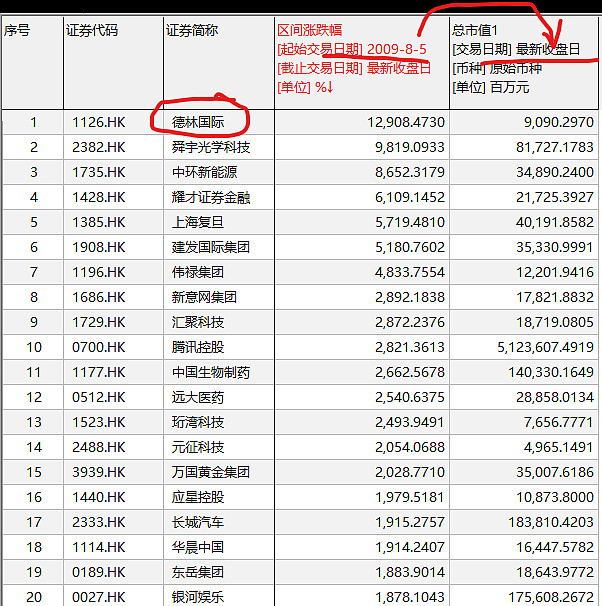Screen dimensions: 602x606
Task: Click the value 4,833.7554
Action: tap(410, 272)
